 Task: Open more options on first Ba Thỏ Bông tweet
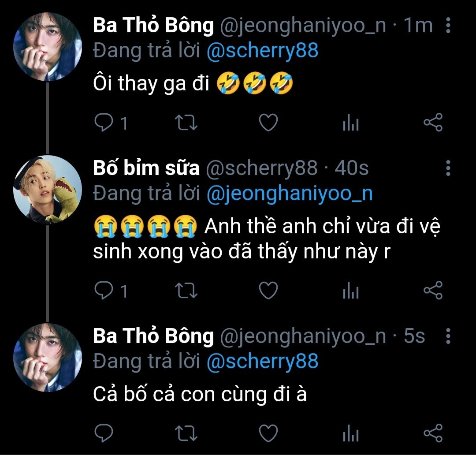click(448, 26)
